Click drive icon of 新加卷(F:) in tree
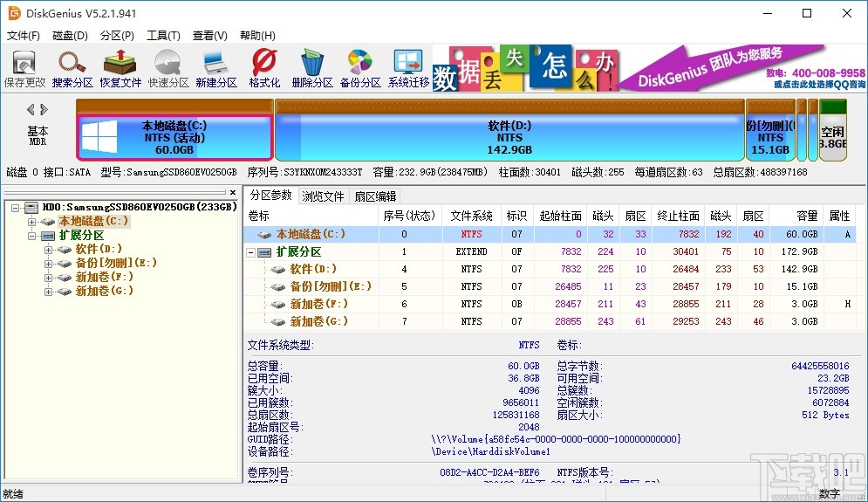 pos(65,278)
